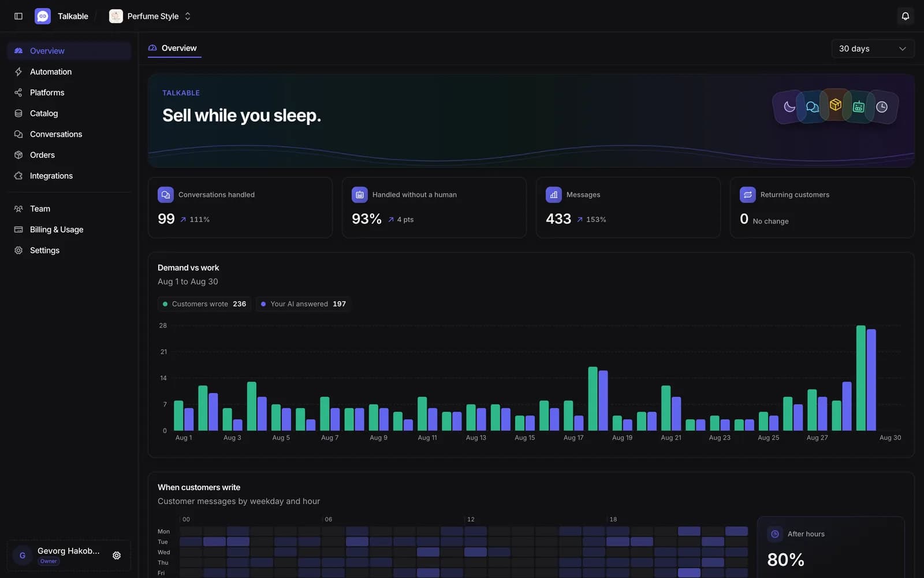The width and height of the screenshot is (924, 578).
Task: Click the 93% handled value
Action: (x=367, y=219)
